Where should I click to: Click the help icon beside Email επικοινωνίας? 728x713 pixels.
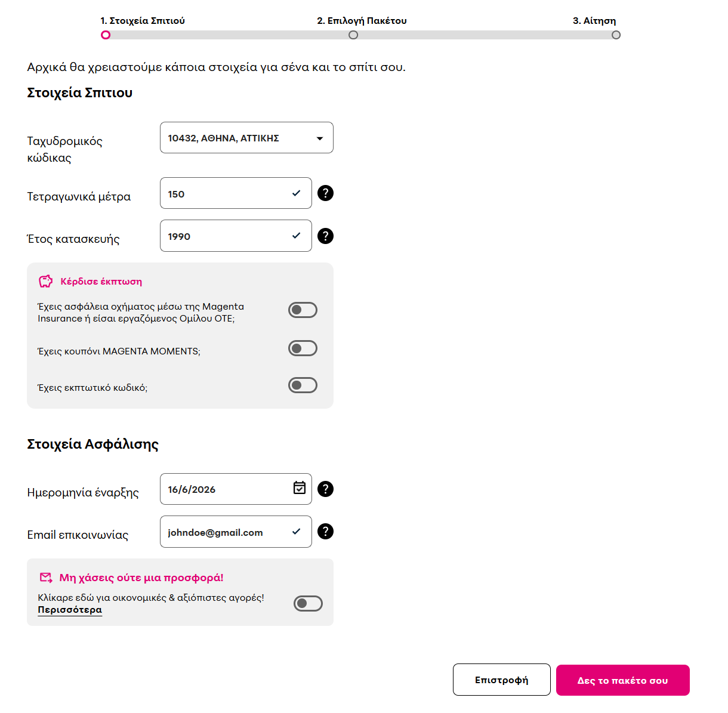325,532
